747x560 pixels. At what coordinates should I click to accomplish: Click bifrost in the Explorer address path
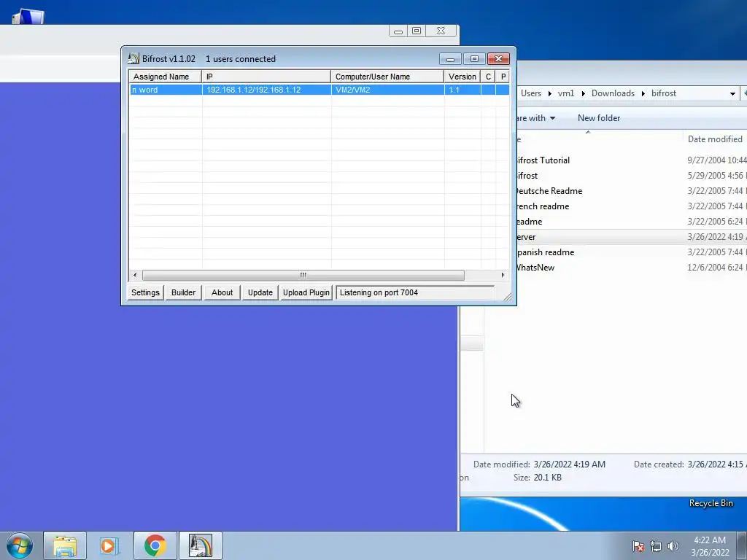664,93
